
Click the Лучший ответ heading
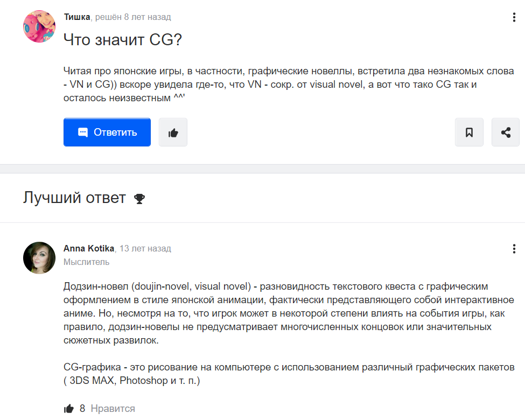tap(74, 198)
